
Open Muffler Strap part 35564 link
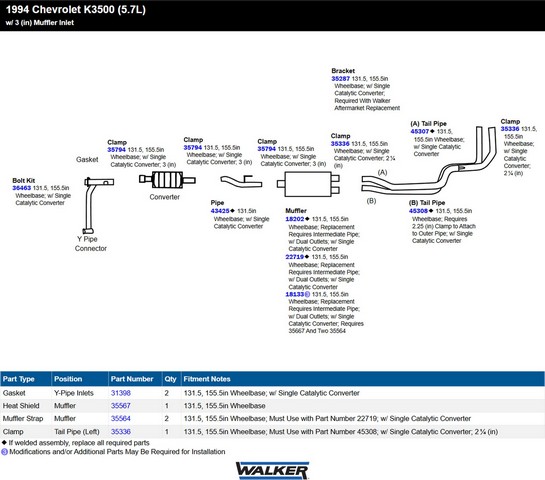(121, 418)
